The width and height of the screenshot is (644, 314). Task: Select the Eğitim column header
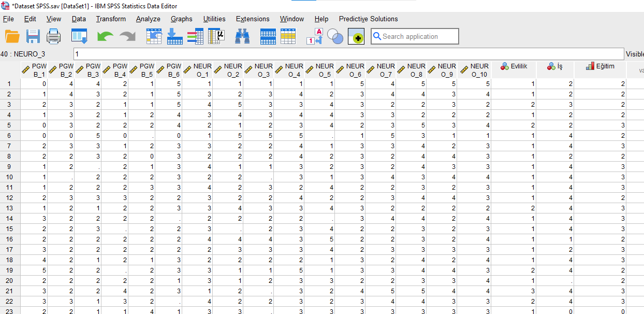600,69
